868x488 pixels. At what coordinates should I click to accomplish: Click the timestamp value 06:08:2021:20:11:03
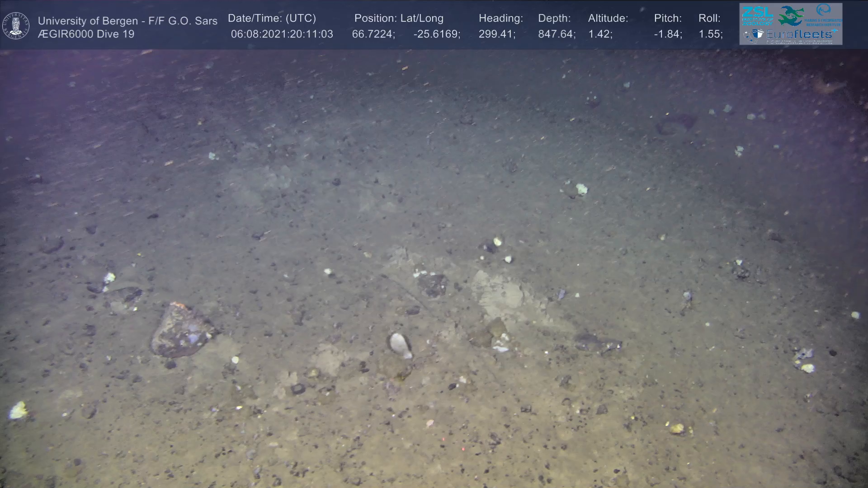pos(282,34)
